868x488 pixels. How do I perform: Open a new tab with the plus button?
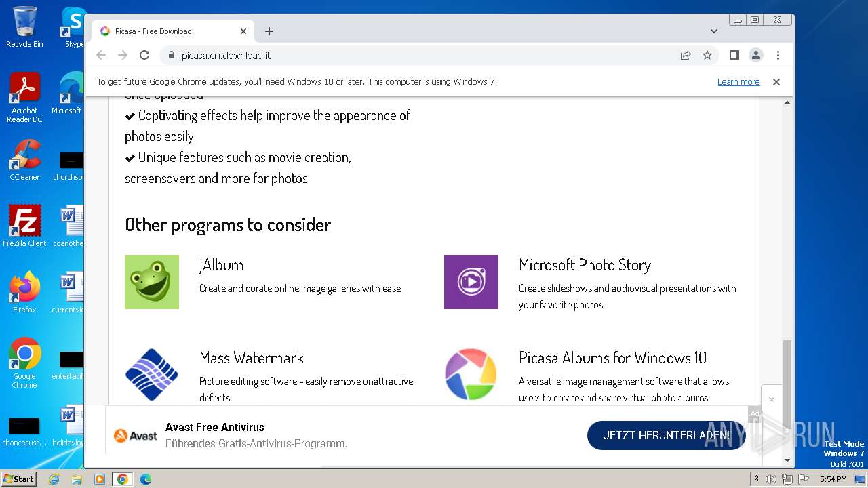click(269, 31)
